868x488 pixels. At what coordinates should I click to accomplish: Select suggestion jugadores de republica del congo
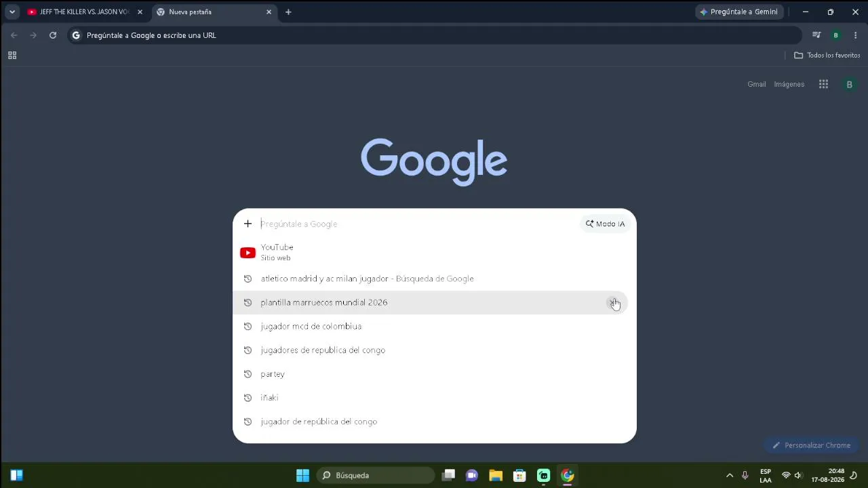[435, 350]
